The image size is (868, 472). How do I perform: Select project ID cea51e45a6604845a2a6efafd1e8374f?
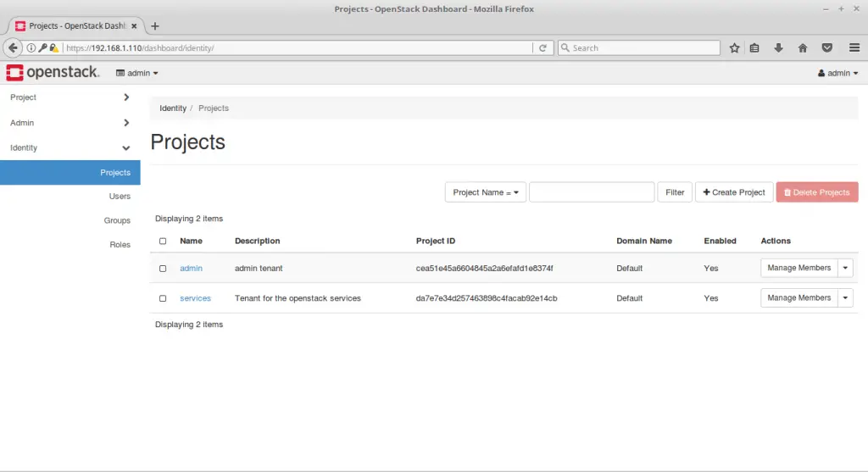point(484,269)
